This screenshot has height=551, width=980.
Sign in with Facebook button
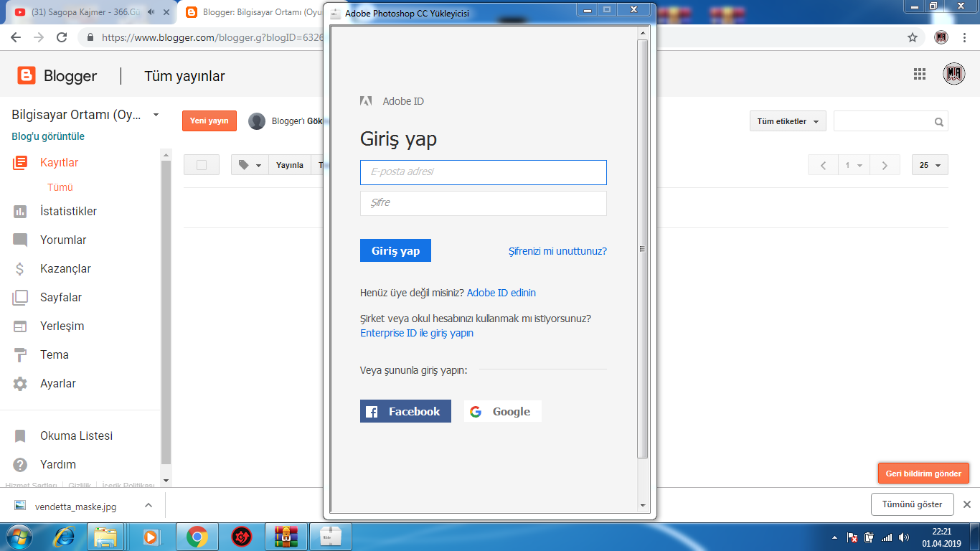coord(405,411)
